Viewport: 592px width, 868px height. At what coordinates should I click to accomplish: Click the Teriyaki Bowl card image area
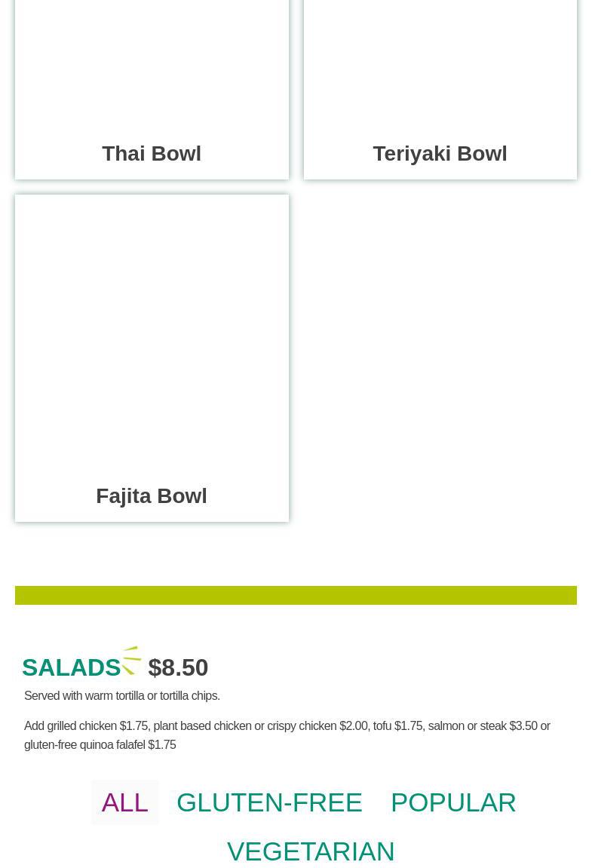pyautogui.click(x=440, y=60)
